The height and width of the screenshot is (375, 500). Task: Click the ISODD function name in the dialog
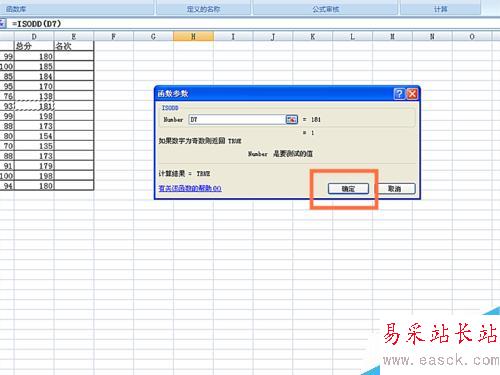pyautogui.click(x=170, y=108)
